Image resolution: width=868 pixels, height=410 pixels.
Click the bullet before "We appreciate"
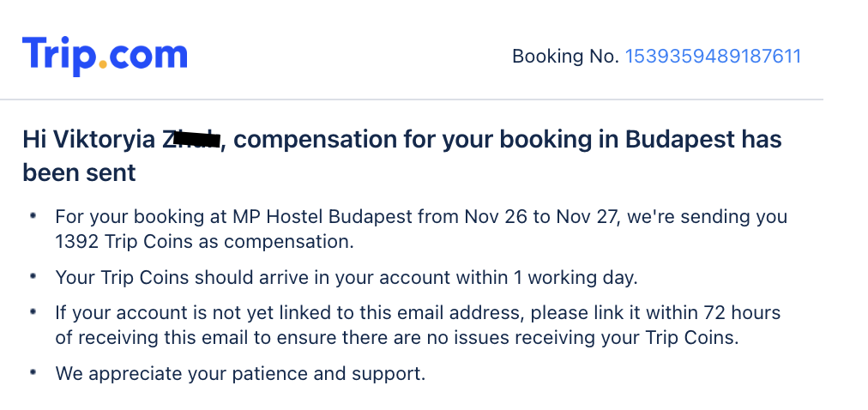click(33, 373)
